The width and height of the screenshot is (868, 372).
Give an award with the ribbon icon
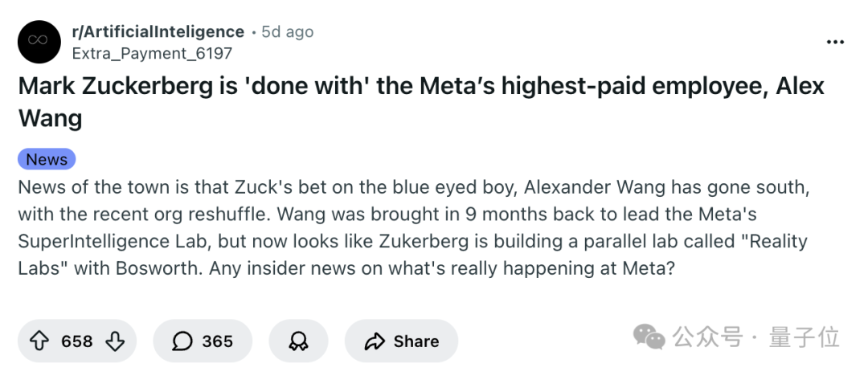click(298, 341)
